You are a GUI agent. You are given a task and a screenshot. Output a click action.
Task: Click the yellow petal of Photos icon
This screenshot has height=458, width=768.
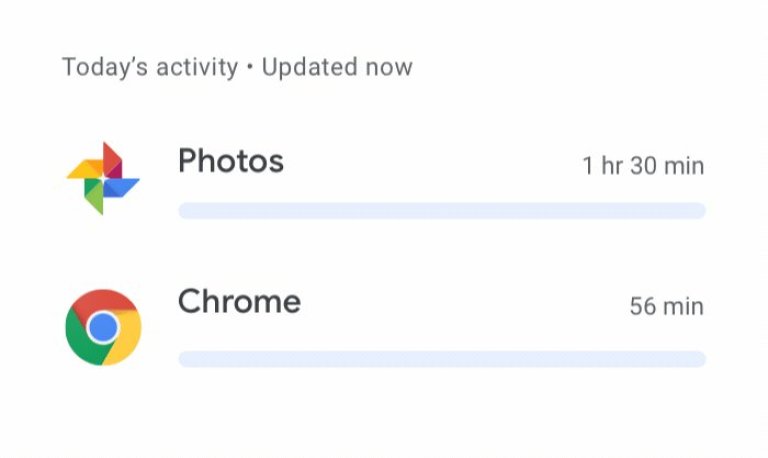(84, 170)
